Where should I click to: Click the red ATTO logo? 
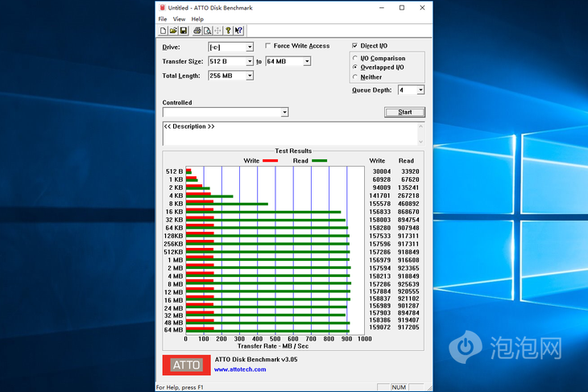(x=186, y=365)
